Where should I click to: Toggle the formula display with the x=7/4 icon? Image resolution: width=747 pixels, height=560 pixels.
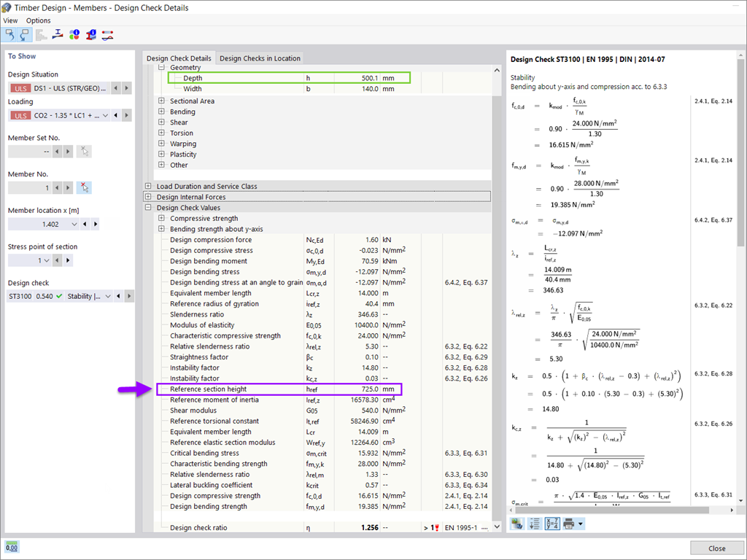pyautogui.click(x=551, y=524)
